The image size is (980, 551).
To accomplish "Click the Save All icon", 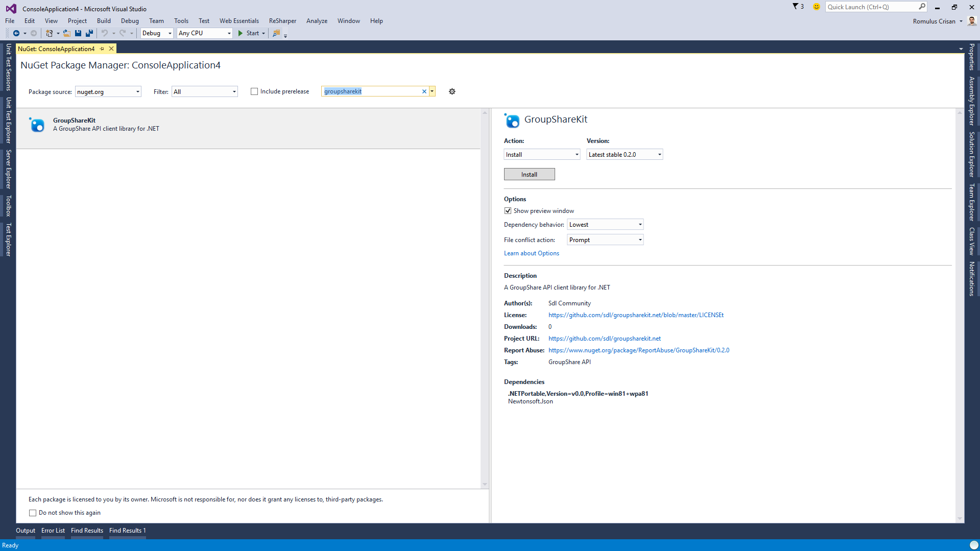I will (x=89, y=33).
